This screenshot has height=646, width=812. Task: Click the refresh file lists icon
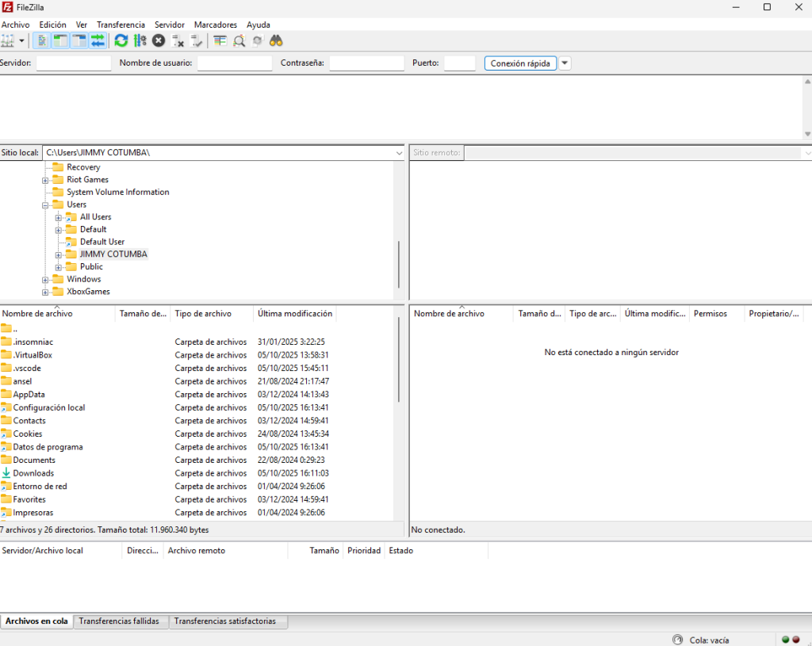pos(121,40)
